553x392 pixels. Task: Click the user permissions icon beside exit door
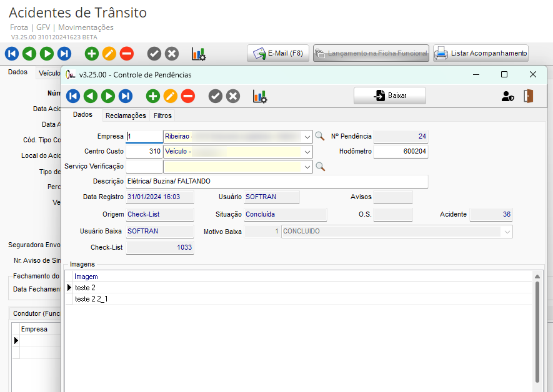[507, 96]
